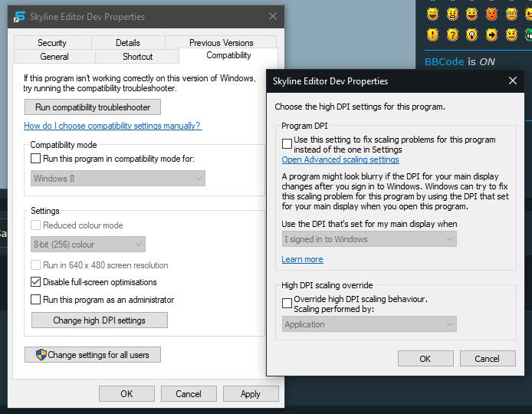Insert the light bulb idea smiley
The height and width of the screenshot is (414, 532).
pos(472,34)
